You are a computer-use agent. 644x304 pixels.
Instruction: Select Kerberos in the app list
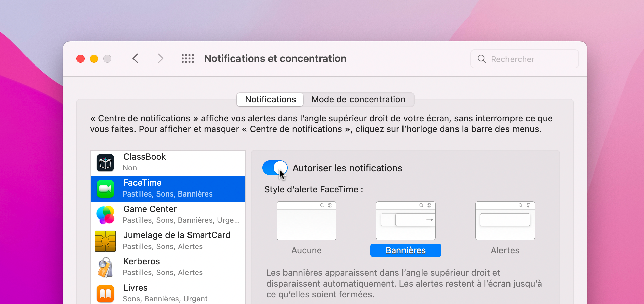[x=168, y=267]
